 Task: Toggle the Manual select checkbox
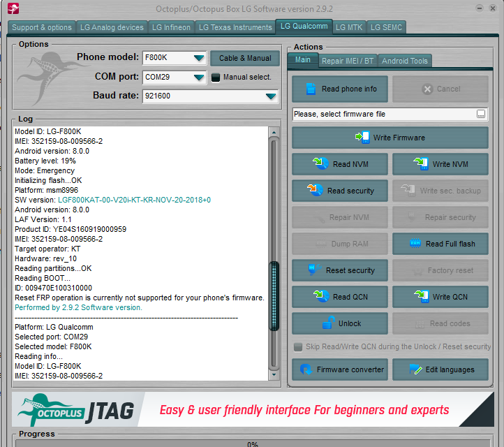(216, 78)
